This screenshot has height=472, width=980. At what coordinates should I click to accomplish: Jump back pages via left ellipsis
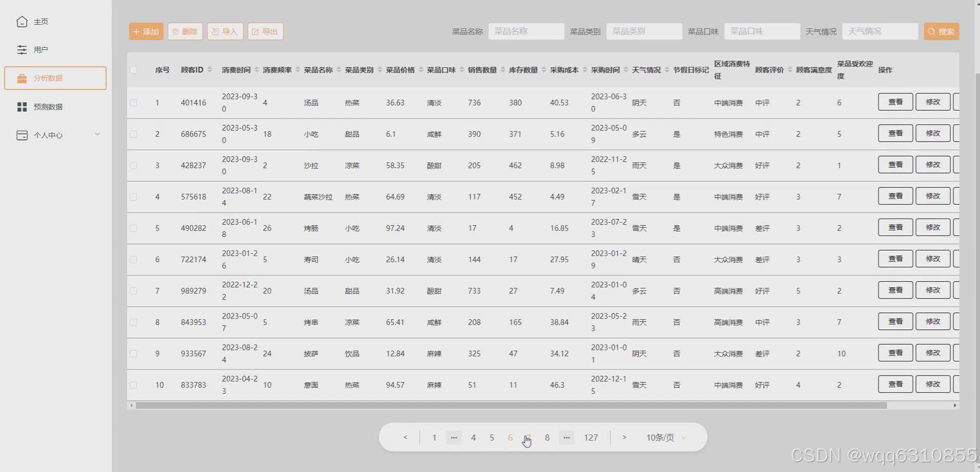tap(454, 438)
